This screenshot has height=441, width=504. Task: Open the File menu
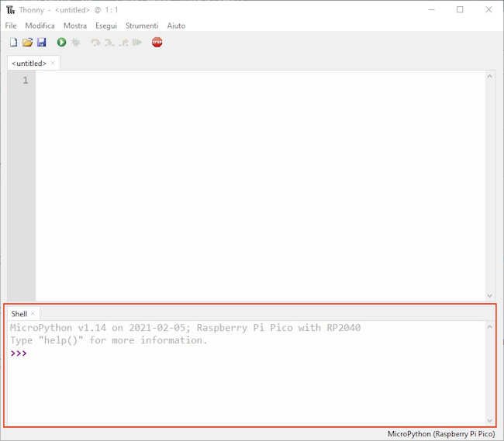pyautogui.click(x=11, y=26)
